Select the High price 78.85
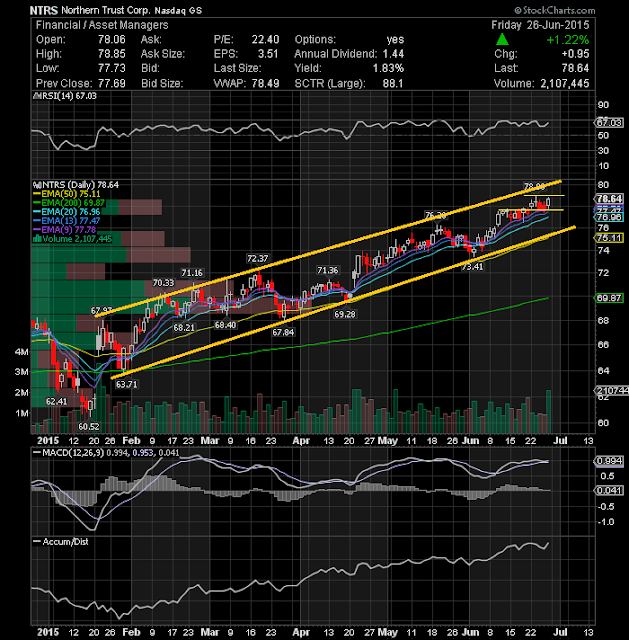This screenshot has width=629, height=640. [x=111, y=54]
